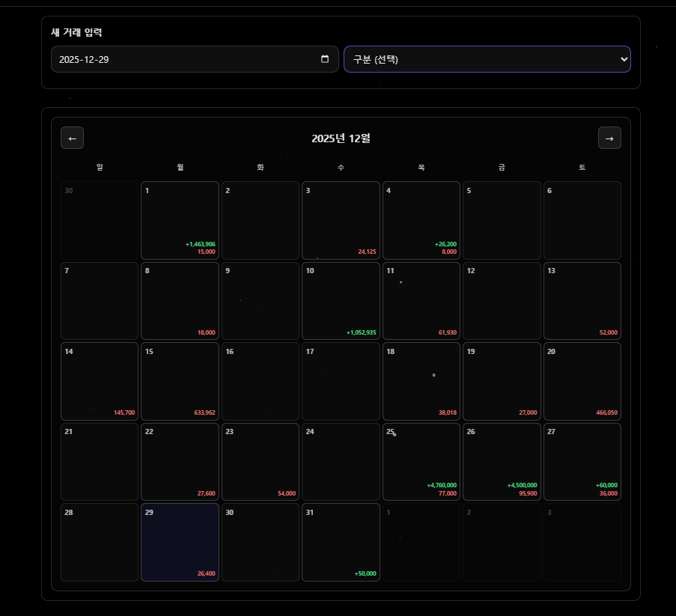Select December 14 showing 145,700
This screenshot has height=616, width=676.
[x=100, y=381]
